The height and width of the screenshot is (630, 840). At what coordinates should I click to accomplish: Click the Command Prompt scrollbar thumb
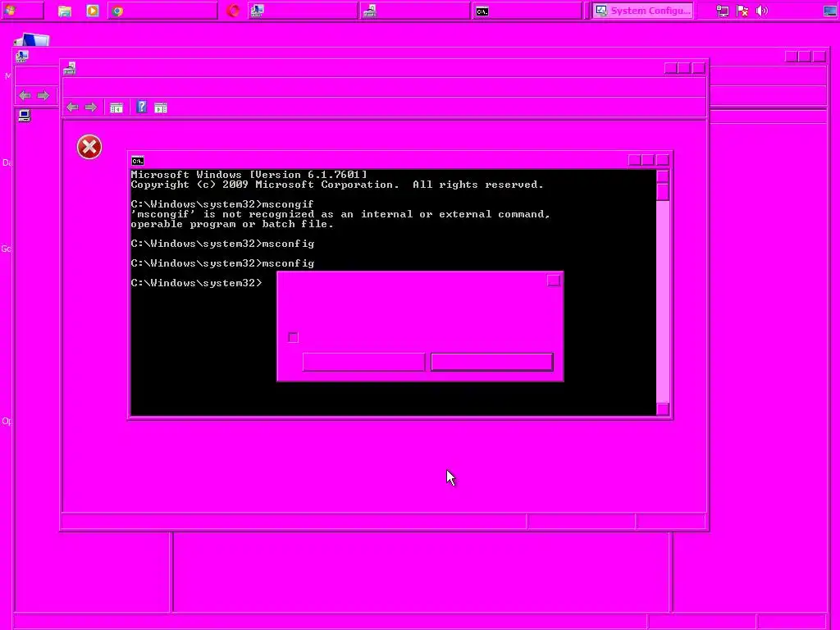[663, 192]
